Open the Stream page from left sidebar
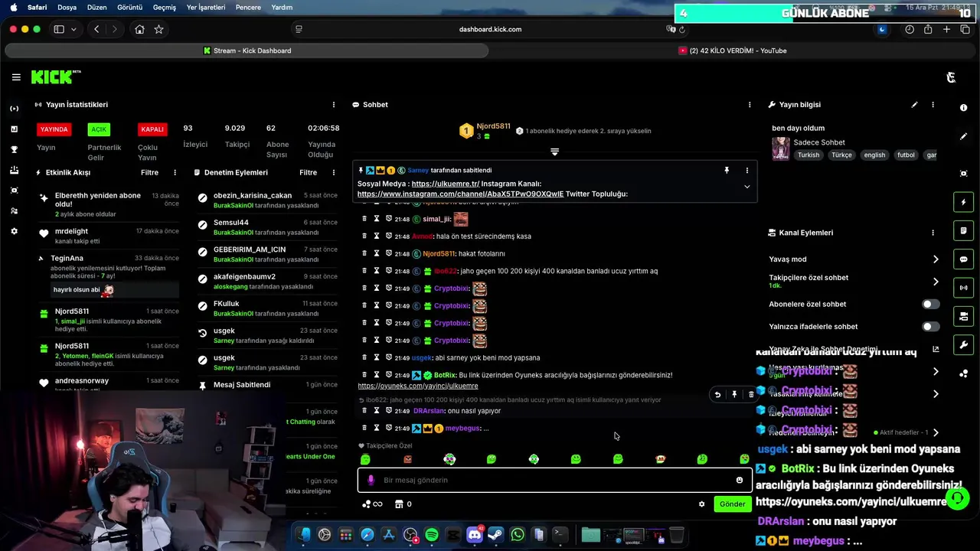The height and width of the screenshot is (551, 980). coord(14,109)
